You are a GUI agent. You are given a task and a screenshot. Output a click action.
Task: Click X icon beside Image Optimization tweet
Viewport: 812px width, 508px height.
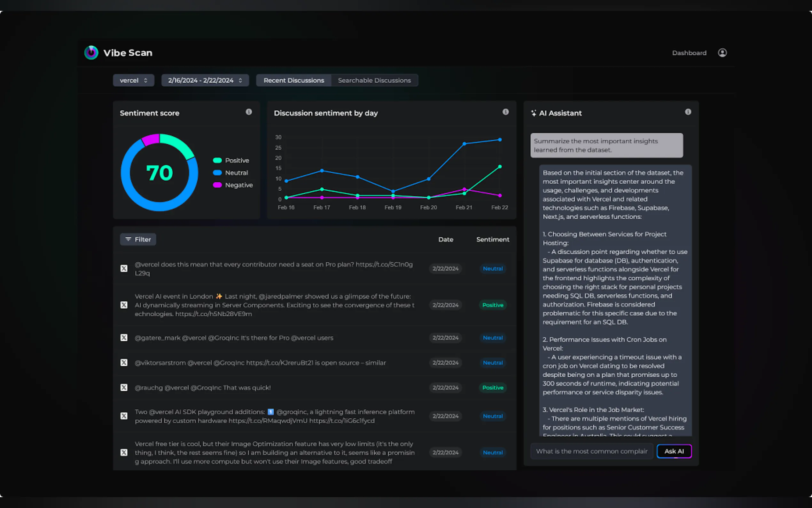pyautogui.click(x=124, y=452)
